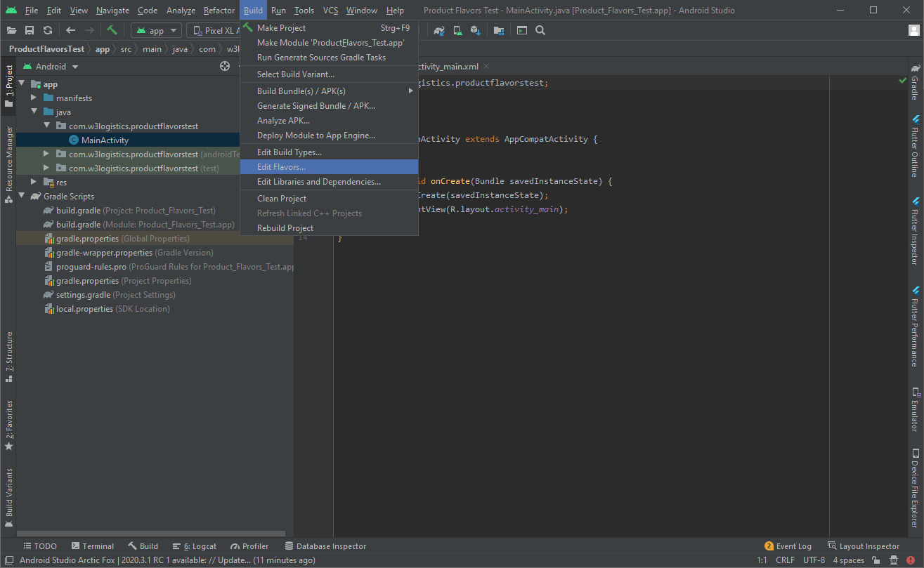
Task: Sync project with Gradle files
Action: click(439, 30)
